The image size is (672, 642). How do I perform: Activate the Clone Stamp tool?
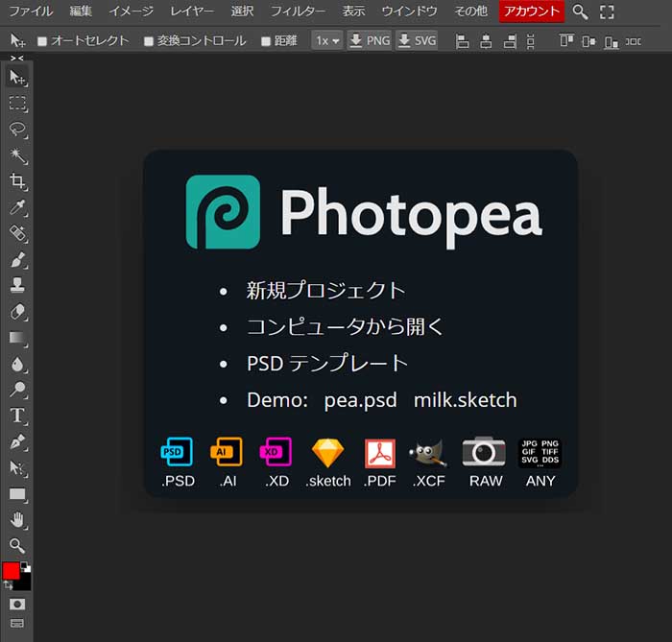17,285
